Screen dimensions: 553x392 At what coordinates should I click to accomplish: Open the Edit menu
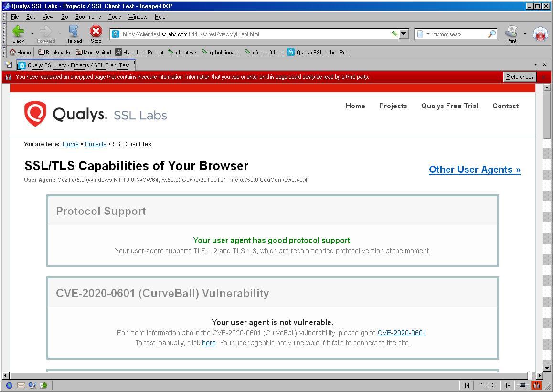click(x=31, y=17)
